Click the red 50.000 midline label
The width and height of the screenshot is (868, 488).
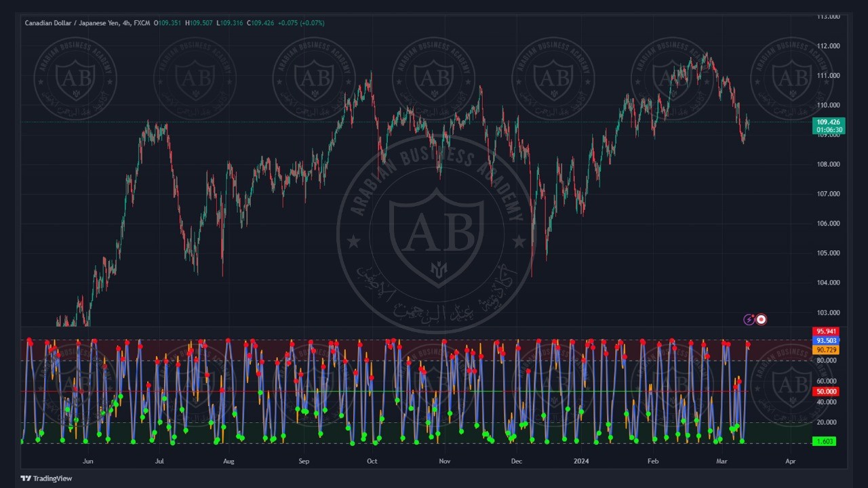click(825, 392)
